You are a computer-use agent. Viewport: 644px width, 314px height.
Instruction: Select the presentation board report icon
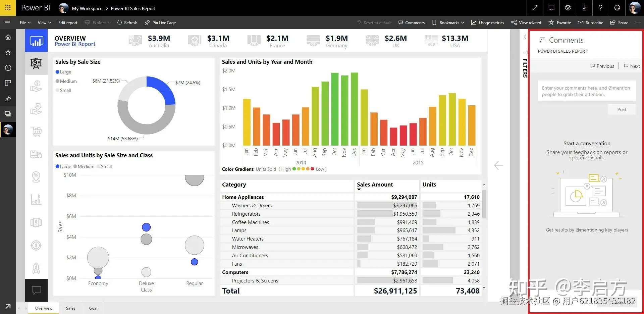click(36, 63)
